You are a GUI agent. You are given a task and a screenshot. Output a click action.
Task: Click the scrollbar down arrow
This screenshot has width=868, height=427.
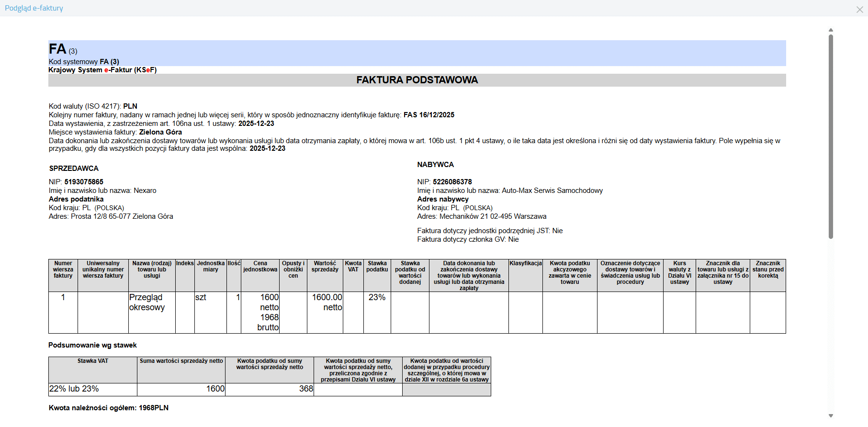[831, 416]
